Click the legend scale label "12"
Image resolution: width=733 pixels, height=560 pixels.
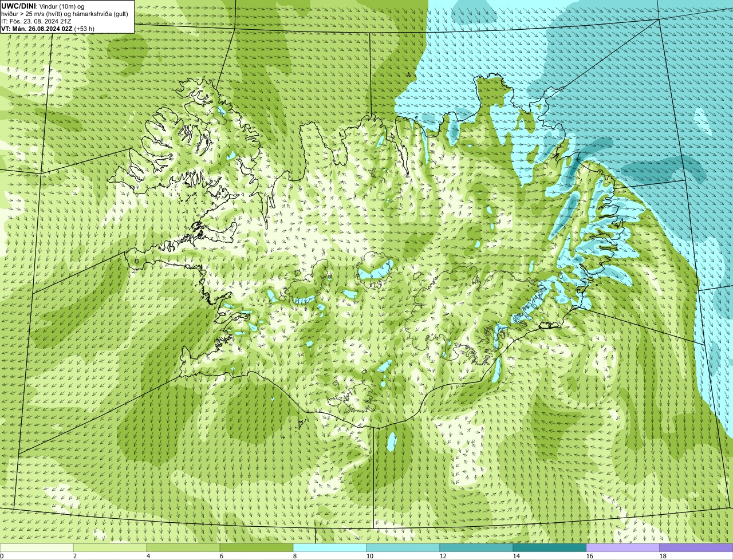click(x=443, y=556)
